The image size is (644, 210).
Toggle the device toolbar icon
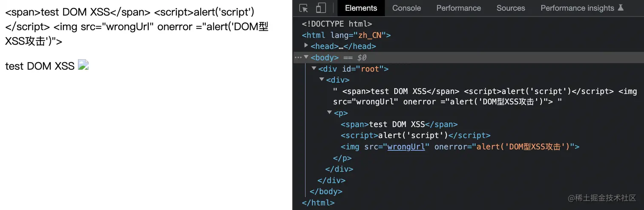tap(321, 8)
